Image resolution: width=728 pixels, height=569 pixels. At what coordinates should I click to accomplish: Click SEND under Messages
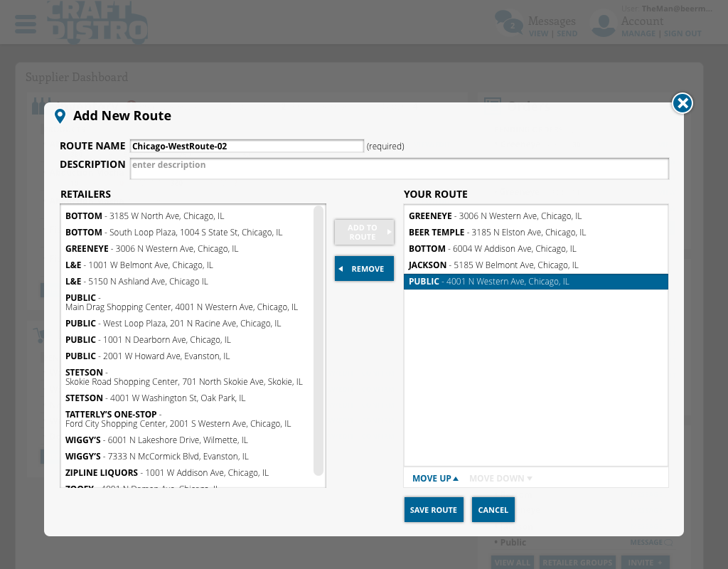567,33
